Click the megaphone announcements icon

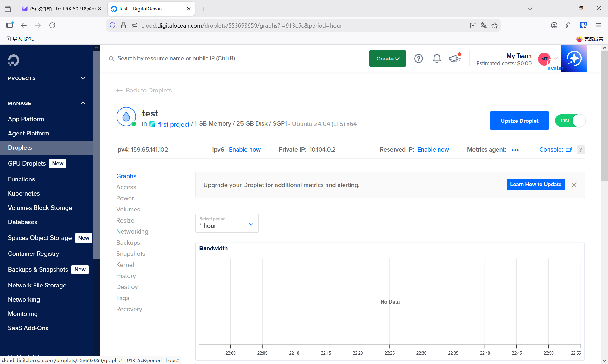tap(455, 59)
